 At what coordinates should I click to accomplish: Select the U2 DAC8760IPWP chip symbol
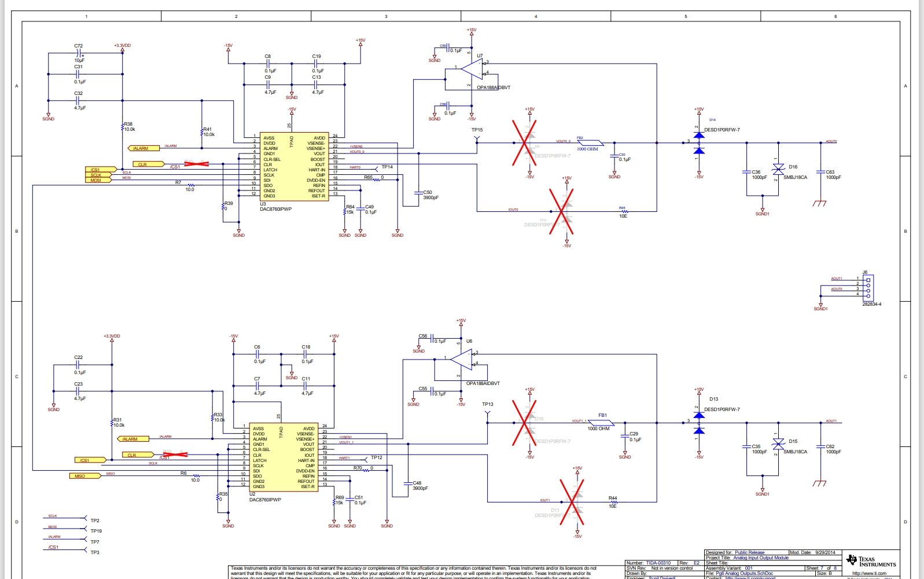(284, 457)
